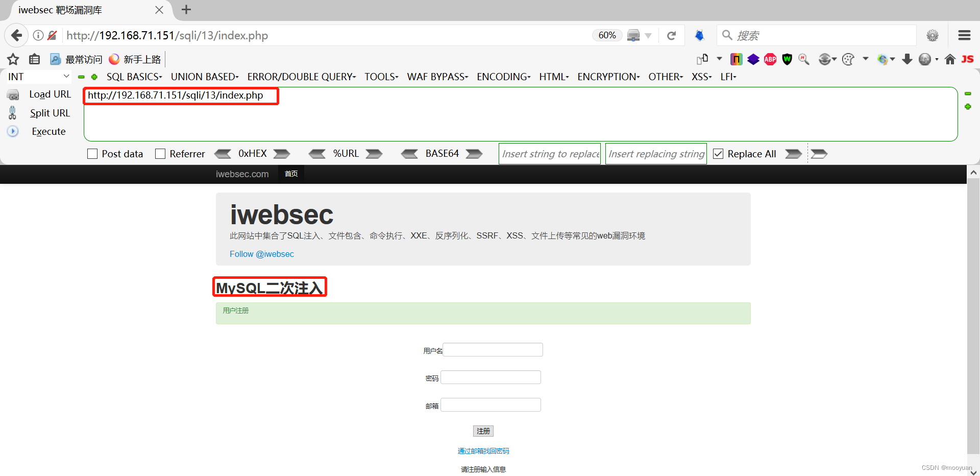The height and width of the screenshot is (476, 980).
Task: Open a new browser tab
Action: pos(186,10)
